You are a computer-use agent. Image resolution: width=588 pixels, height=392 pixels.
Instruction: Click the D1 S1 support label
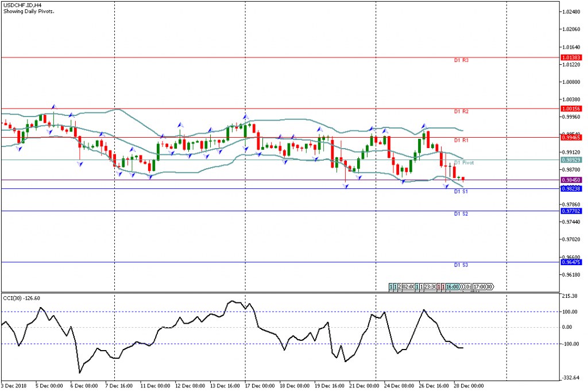(461, 191)
